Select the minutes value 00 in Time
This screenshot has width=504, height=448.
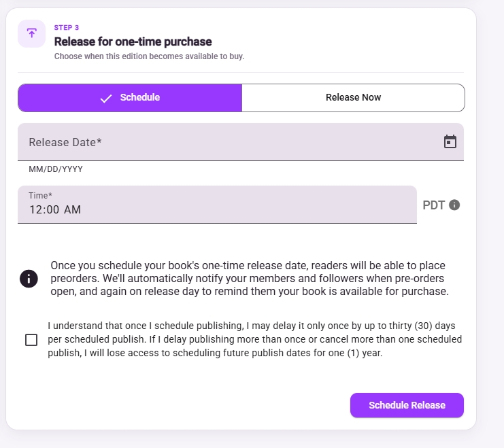[x=52, y=209]
